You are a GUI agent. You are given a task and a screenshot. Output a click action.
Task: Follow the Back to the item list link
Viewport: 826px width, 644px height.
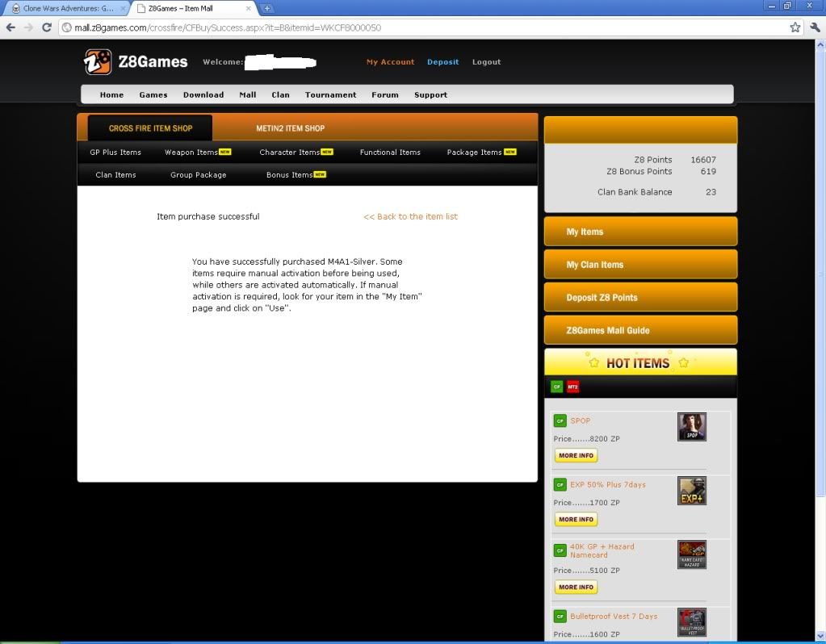point(410,216)
